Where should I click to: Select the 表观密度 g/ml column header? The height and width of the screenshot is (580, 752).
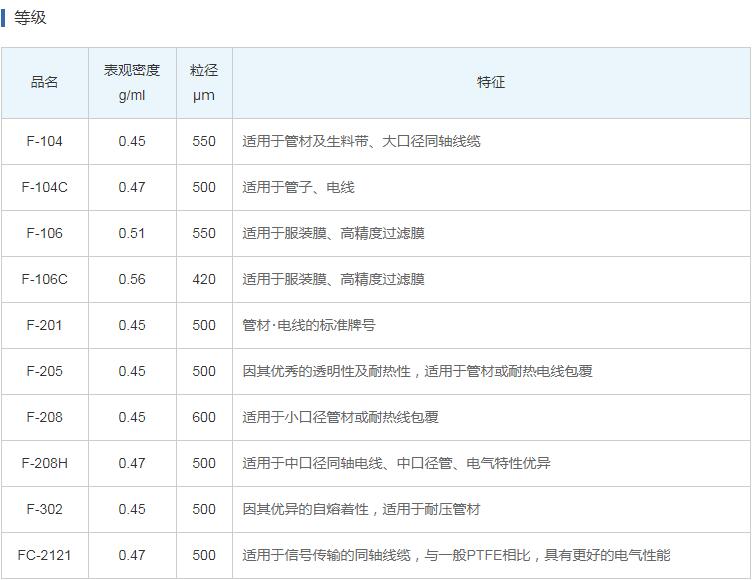click(x=132, y=82)
